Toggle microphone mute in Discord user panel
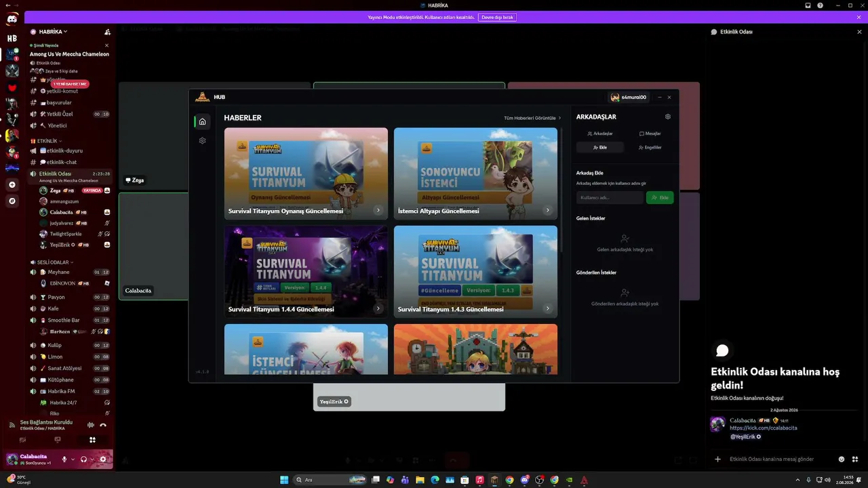This screenshot has width=868, height=488. (65, 459)
